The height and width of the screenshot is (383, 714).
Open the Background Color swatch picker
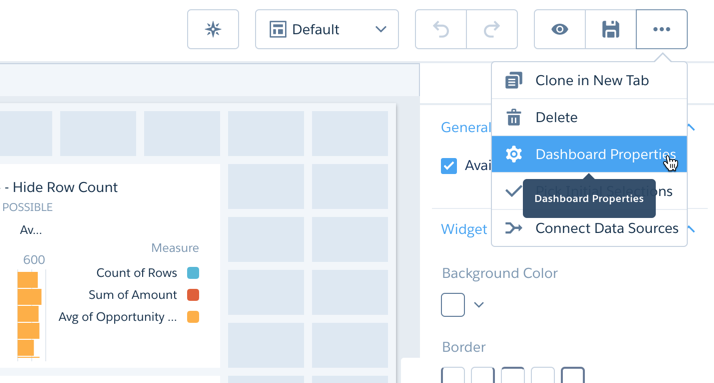(x=453, y=305)
